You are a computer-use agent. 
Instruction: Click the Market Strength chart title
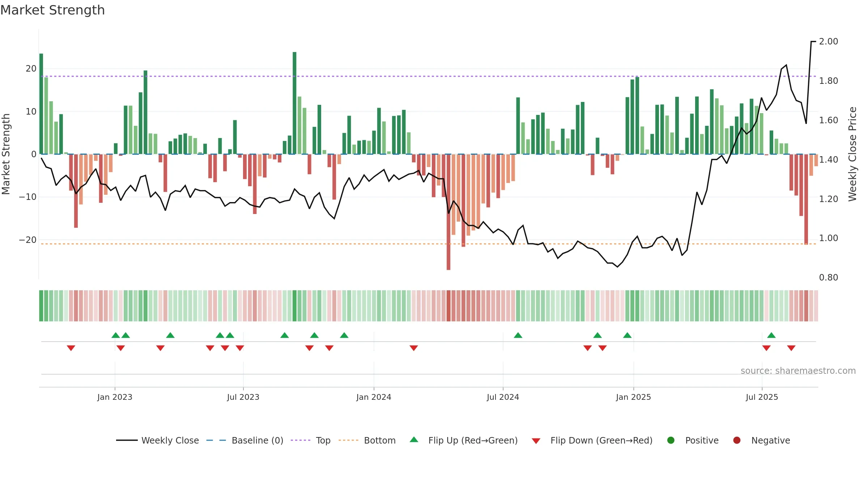[52, 10]
